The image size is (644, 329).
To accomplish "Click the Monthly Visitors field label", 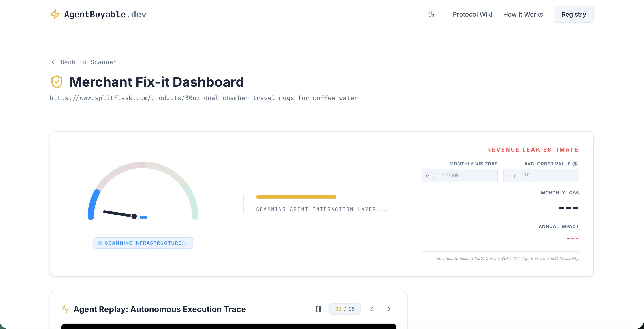I will (x=473, y=164).
